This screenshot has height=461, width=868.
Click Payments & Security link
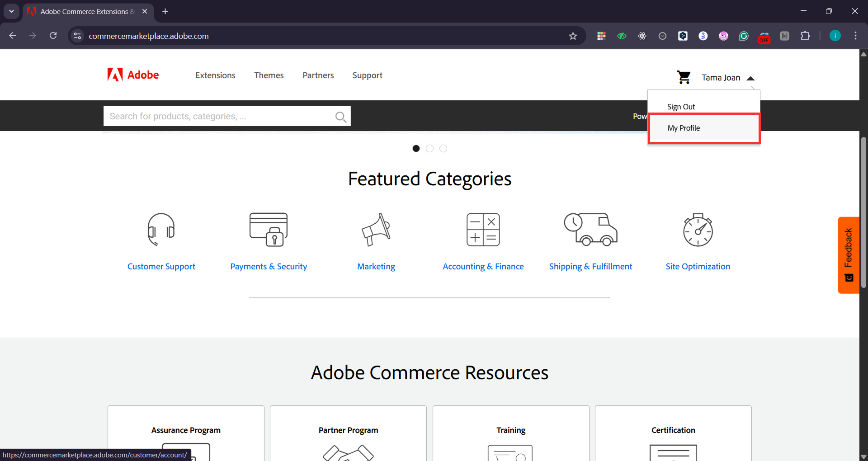pyautogui.click(x=269, y=267)
